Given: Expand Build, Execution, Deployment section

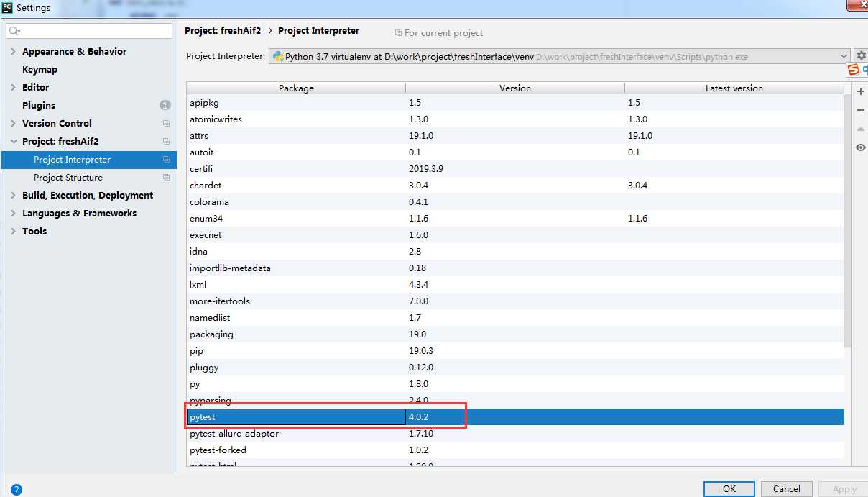Looking at the screenshot, I should 14,196.
